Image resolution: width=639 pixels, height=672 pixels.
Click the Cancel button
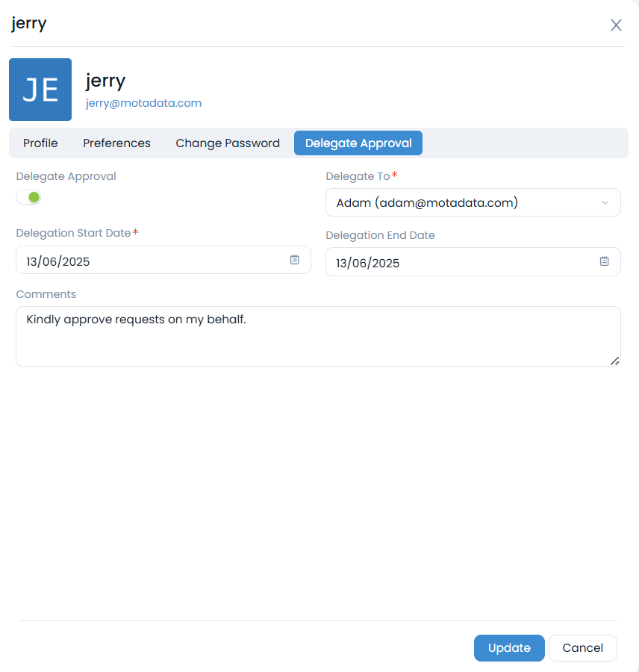(x=582, y=648)
